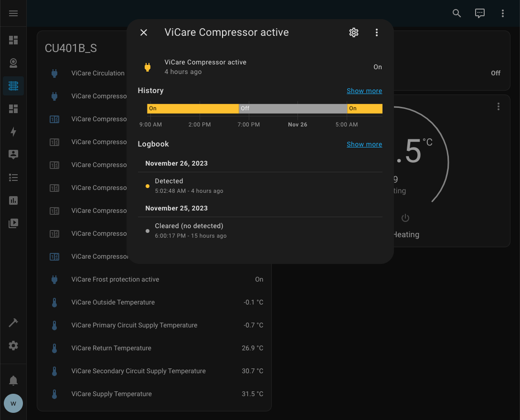Open the Assist chat icon

pos(479,13)
